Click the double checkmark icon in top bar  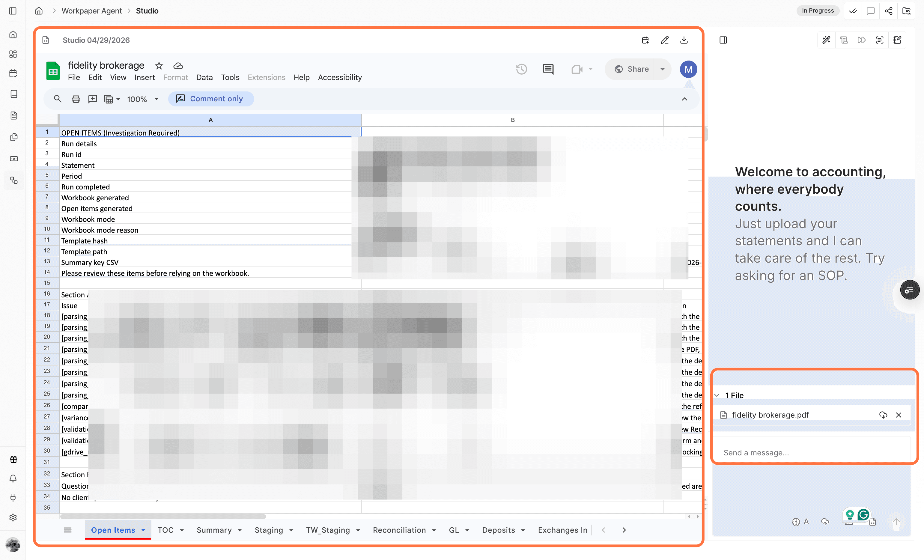click(x=853, y=11)
